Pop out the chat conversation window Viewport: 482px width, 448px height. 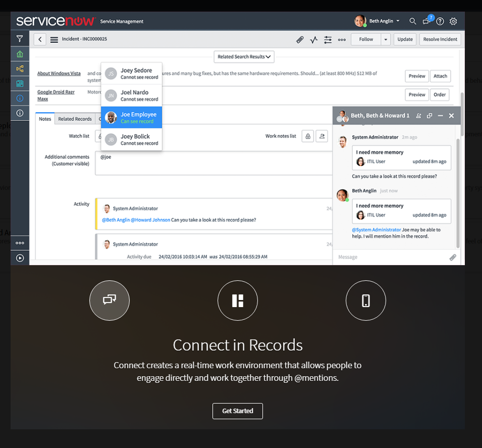click(430, 116)
